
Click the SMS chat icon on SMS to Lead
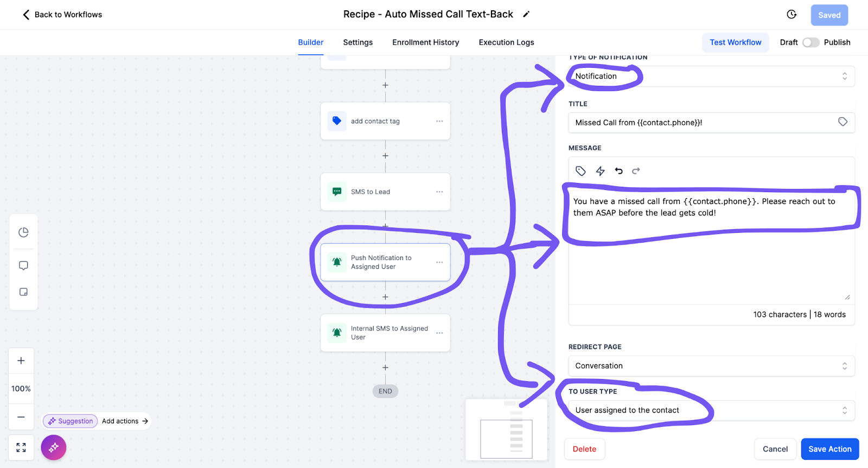click(x=337, y=192)
